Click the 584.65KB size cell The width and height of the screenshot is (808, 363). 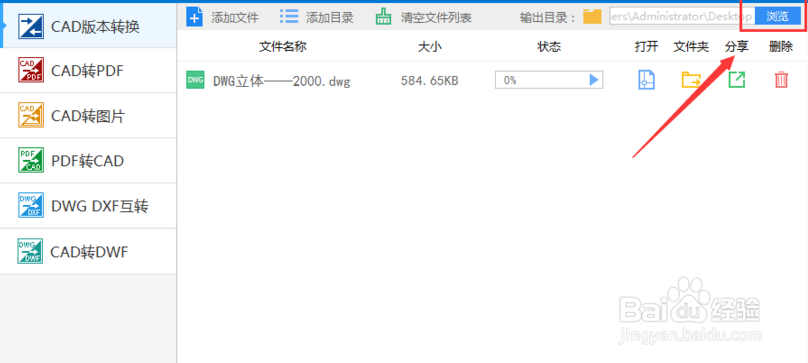(430, 80)
